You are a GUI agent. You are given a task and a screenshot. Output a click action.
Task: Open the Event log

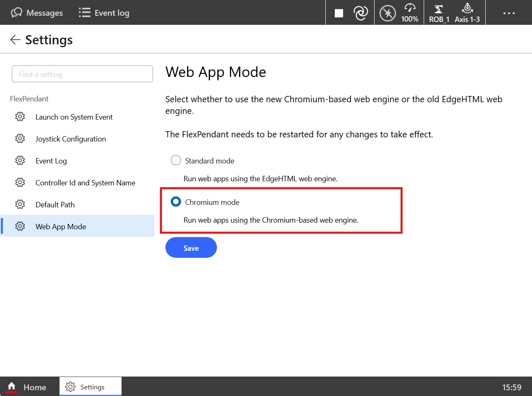click(104, 13)
